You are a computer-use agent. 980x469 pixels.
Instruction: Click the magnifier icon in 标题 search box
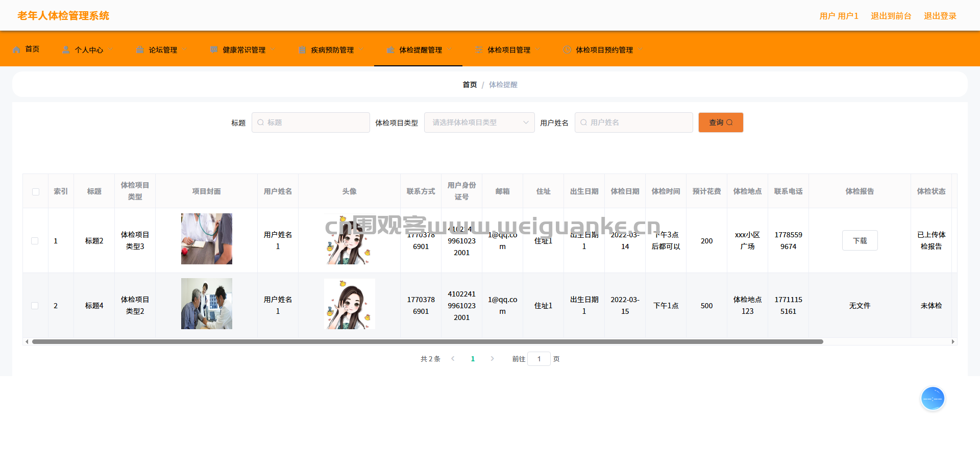(261, 122)
